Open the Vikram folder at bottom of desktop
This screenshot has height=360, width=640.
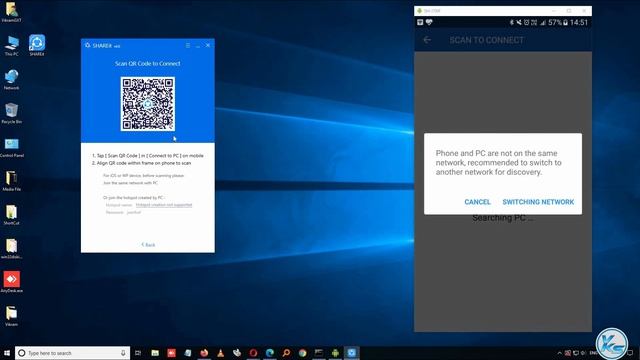[x=11, y=316]
